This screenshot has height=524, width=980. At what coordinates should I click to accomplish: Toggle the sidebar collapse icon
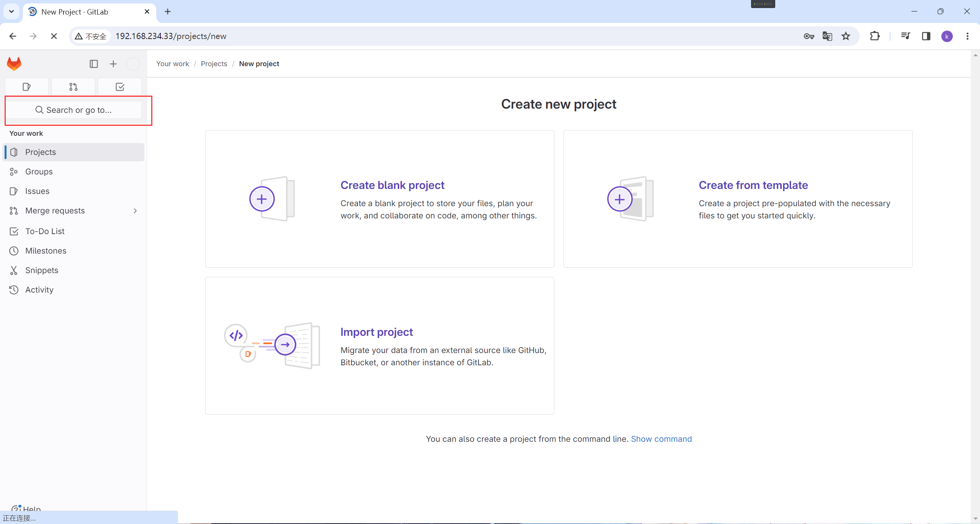point(94,64)
